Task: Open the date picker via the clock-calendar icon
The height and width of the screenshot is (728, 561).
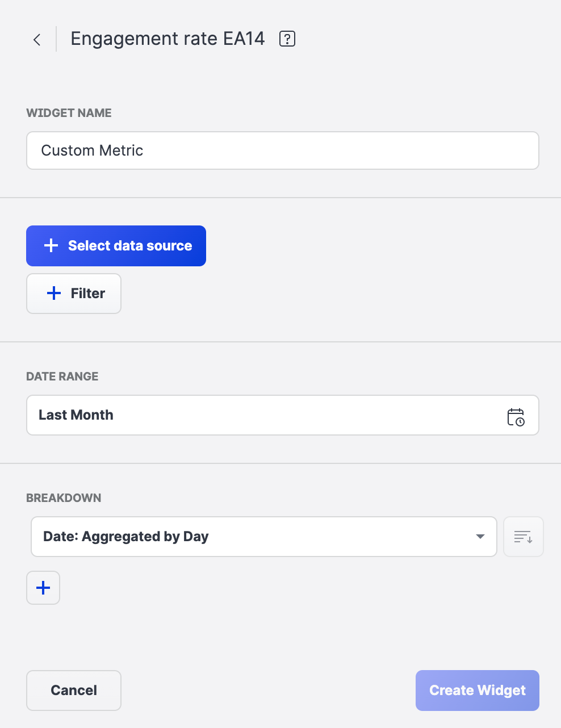Action: 516,415
